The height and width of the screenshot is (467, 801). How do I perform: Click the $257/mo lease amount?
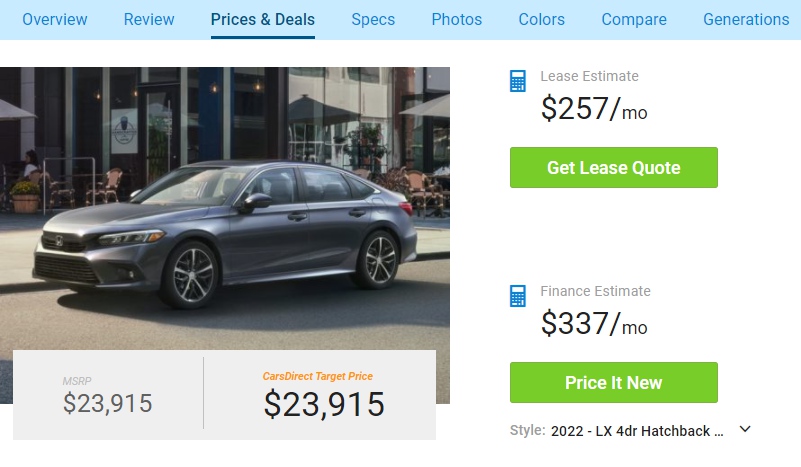tap(594, 108)
